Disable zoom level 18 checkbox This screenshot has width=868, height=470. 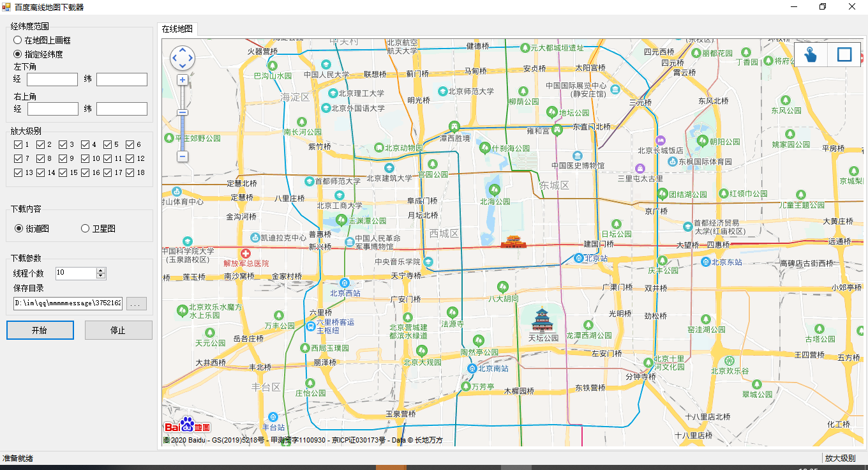click(x=130, y=172)
